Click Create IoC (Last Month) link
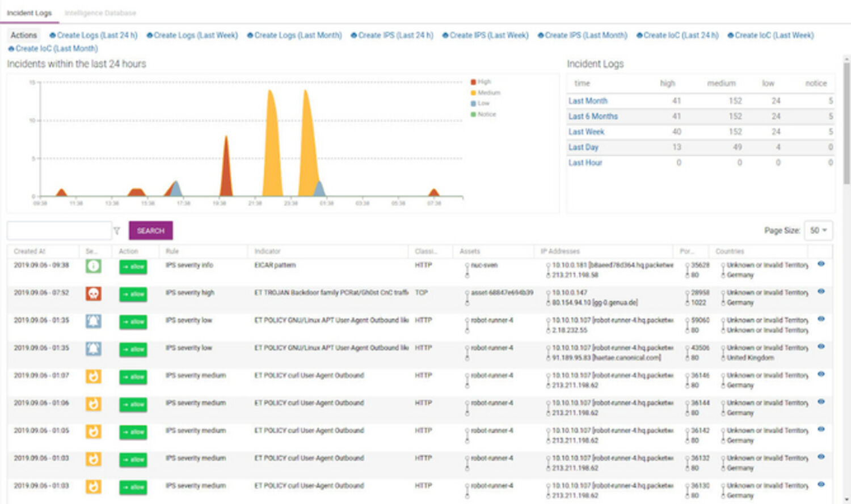851x504 pixels. click(x=53, y=49)
